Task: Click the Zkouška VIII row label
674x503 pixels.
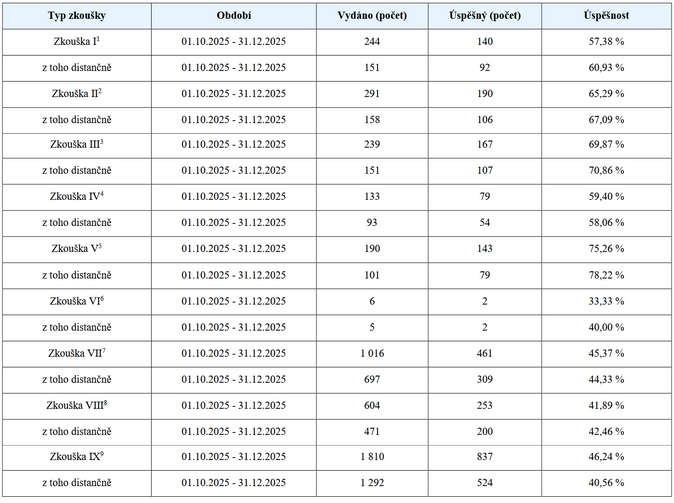Action: click(74, 405)
